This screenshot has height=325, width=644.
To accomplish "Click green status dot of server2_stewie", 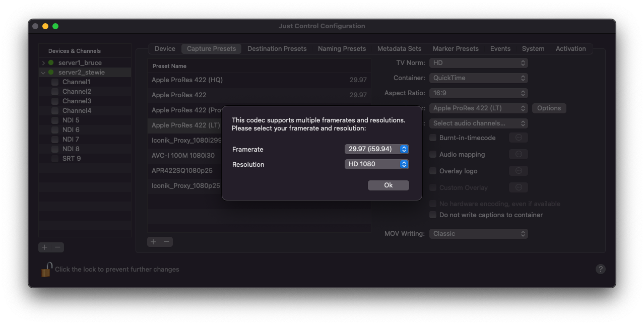I will pos(51,72).
